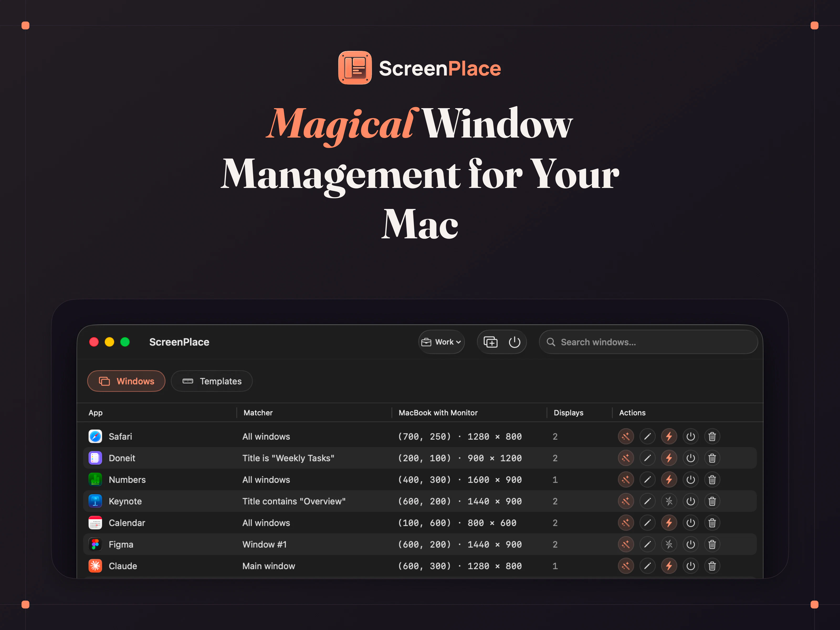
Task: Click the magic wand icon in Keynote row
Action: (626, 501)
